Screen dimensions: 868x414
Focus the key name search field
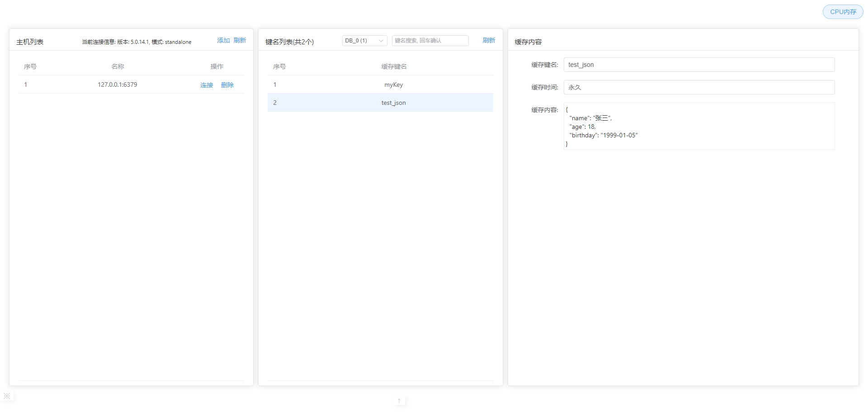[430, 41]
